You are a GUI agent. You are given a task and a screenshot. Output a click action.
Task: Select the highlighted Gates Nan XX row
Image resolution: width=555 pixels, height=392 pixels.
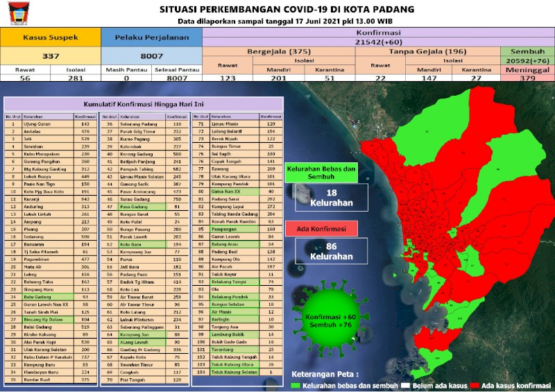237,191
